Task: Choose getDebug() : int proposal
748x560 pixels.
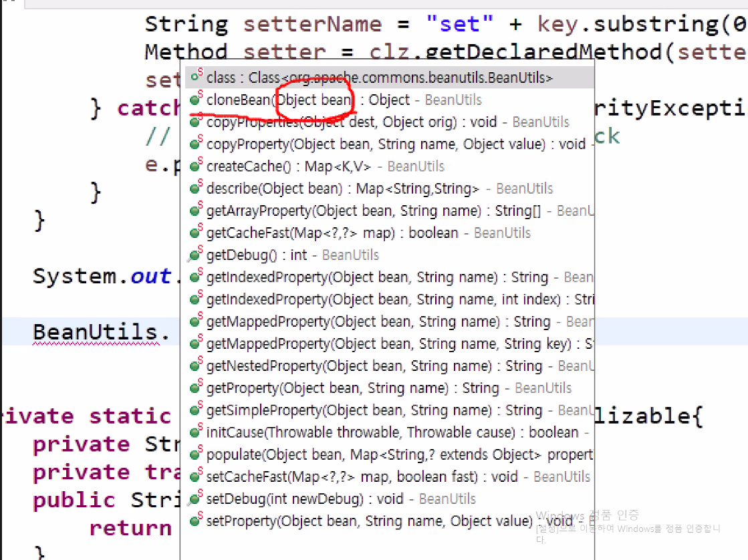Action: click(389, 255)
